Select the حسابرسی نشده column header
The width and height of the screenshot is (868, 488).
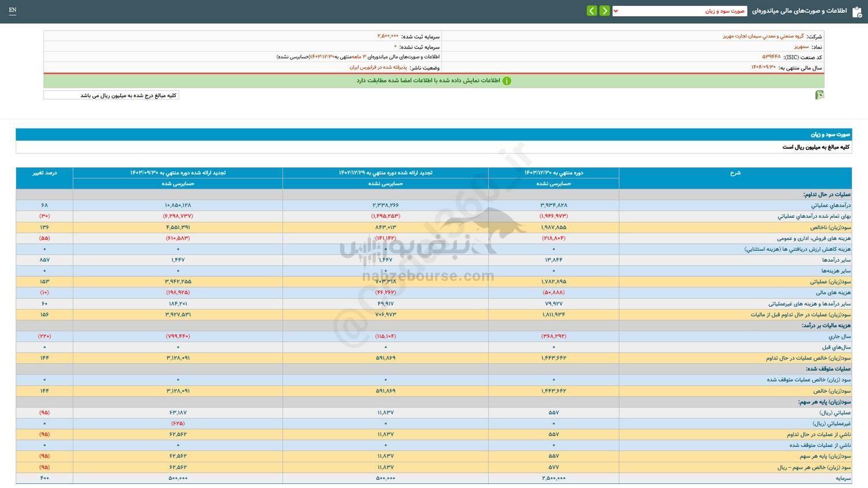[x=553, y=184]
